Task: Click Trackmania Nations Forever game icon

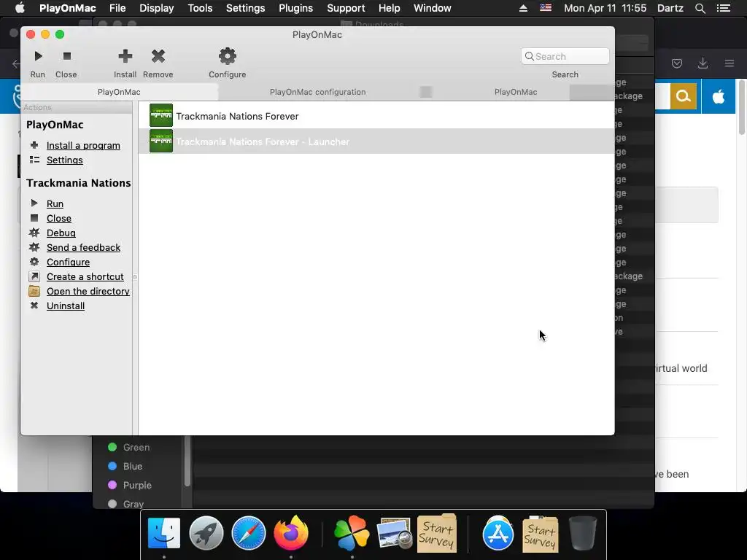Action: (161, 116)
